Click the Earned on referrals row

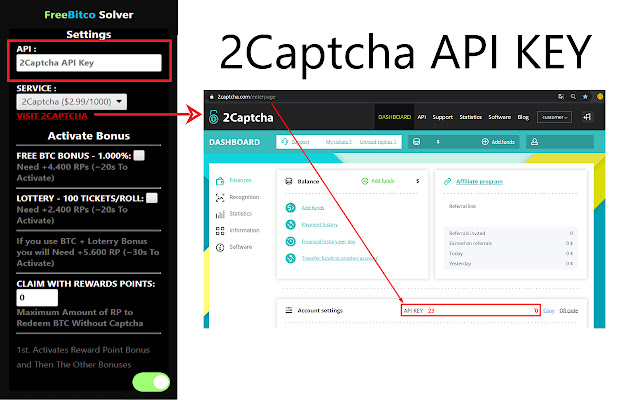(511, 243)
